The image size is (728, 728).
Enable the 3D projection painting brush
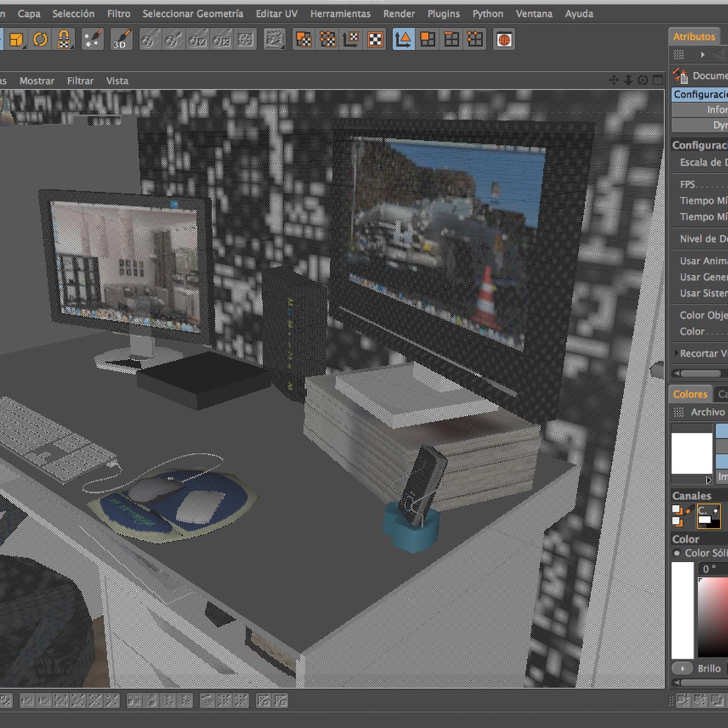tap(121, 40)
